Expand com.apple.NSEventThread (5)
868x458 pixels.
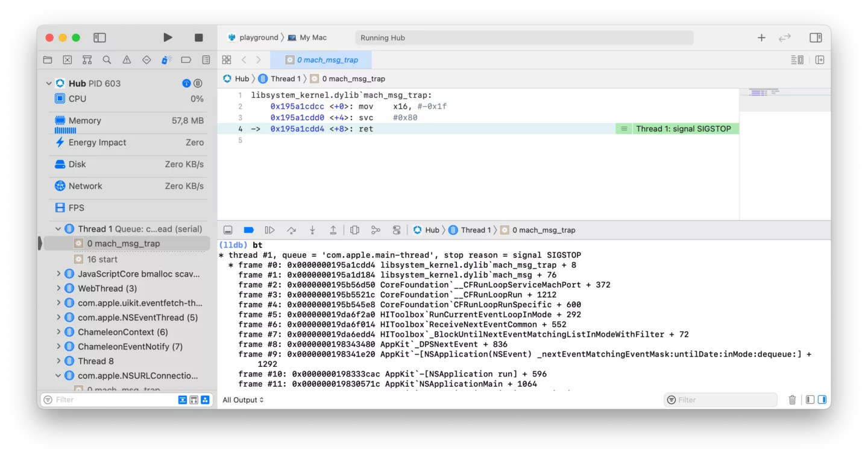pyautogui.click(x=58, y=317)
